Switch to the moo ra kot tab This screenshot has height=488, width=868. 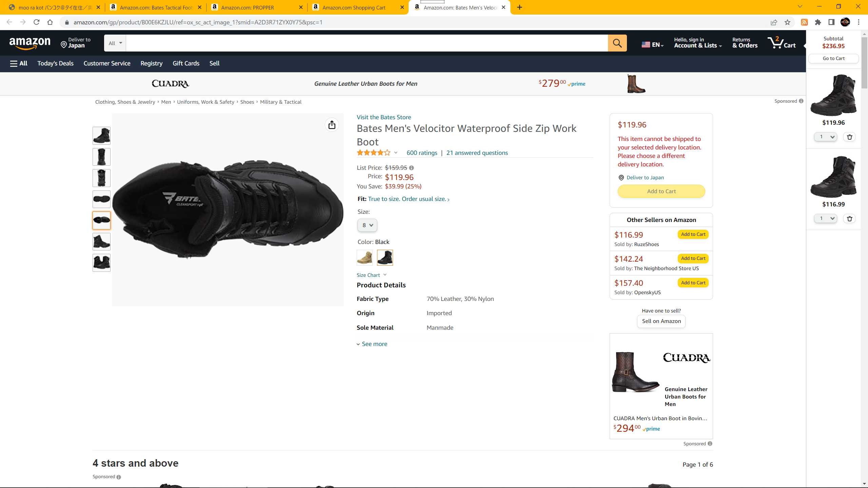pos(54,7)
